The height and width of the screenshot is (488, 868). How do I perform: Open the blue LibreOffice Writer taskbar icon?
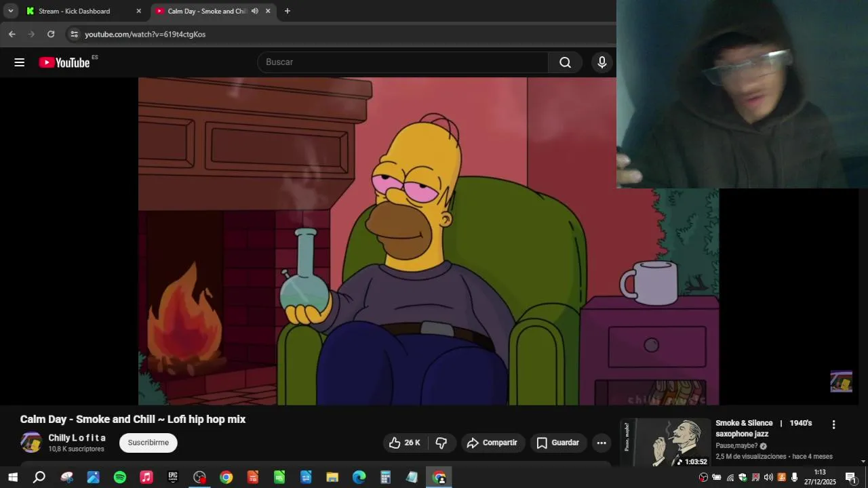click(x=306, y=477)
